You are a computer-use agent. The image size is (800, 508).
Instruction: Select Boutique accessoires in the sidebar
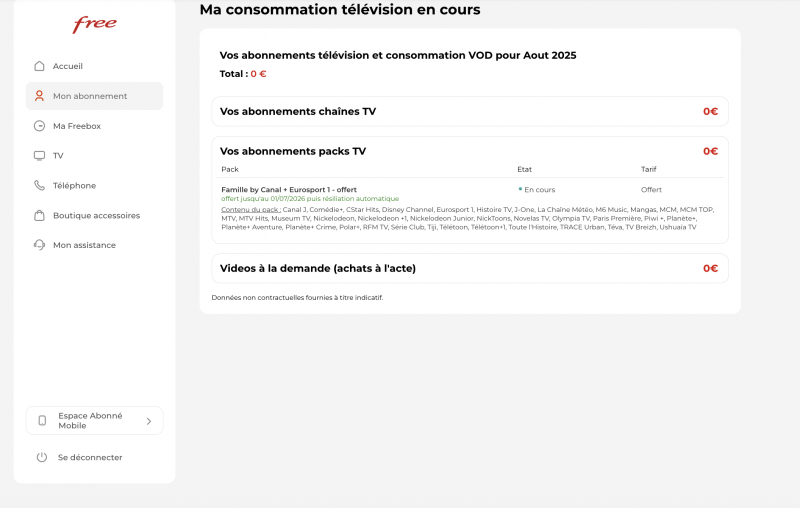pyautogui.click(x=96, y=215)
